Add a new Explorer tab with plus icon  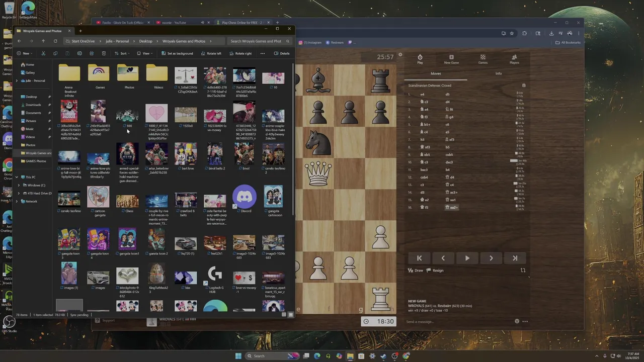point(80,31)
